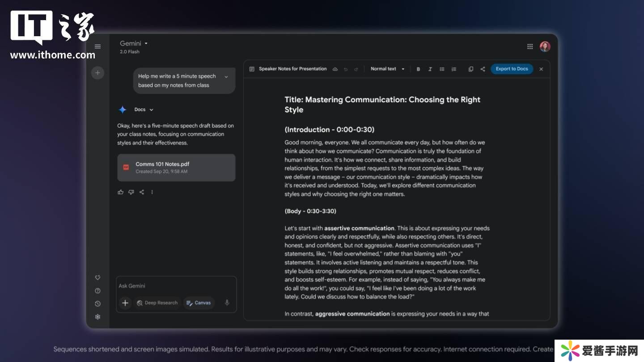Open the Google apps grid

tap(530, 46)
